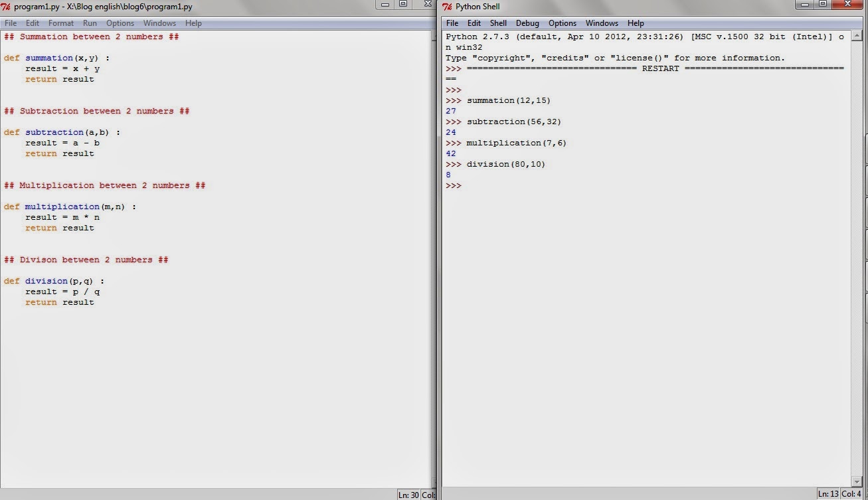Open the Help menu in the editor

click(193, 23)
